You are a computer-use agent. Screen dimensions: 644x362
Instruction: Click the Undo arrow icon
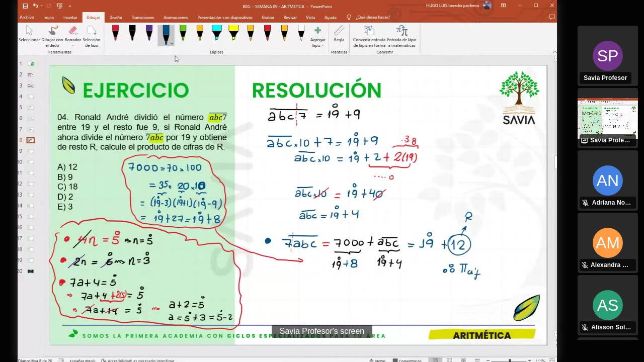35,6
